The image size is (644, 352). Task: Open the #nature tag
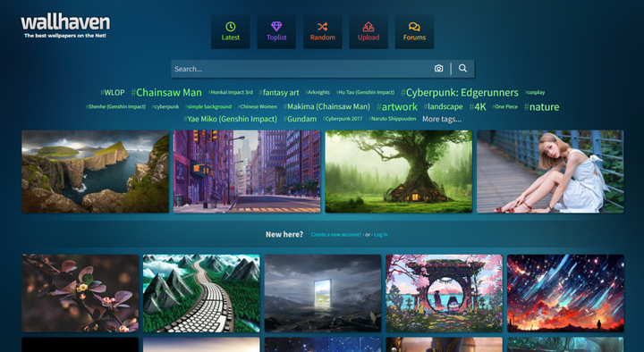coord(541,106)
